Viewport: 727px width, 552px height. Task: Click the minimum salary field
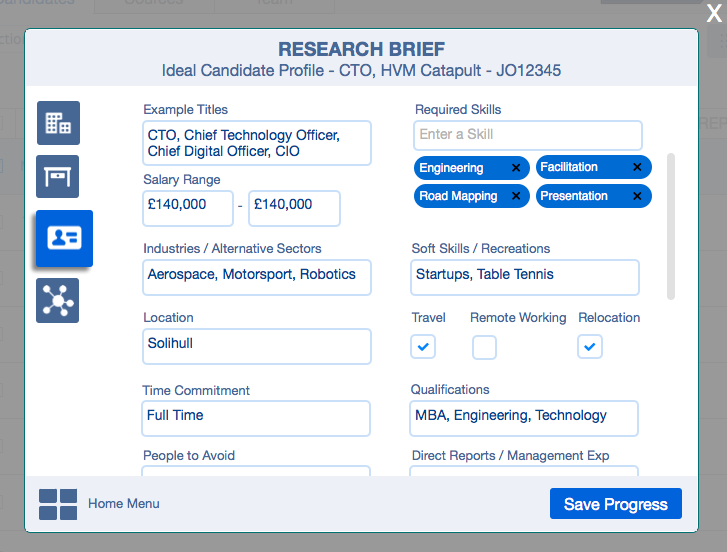(188, 209)
